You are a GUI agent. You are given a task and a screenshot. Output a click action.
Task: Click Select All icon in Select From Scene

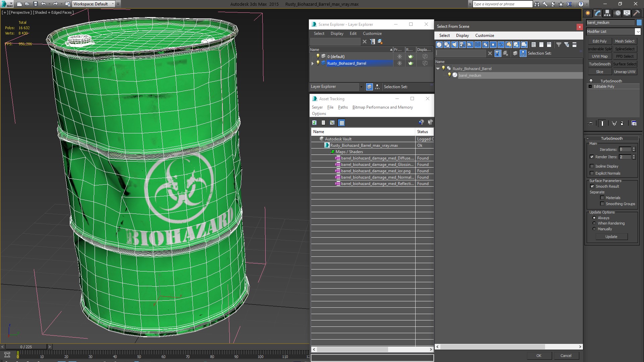pyautogui.click(x=534, y=45)
